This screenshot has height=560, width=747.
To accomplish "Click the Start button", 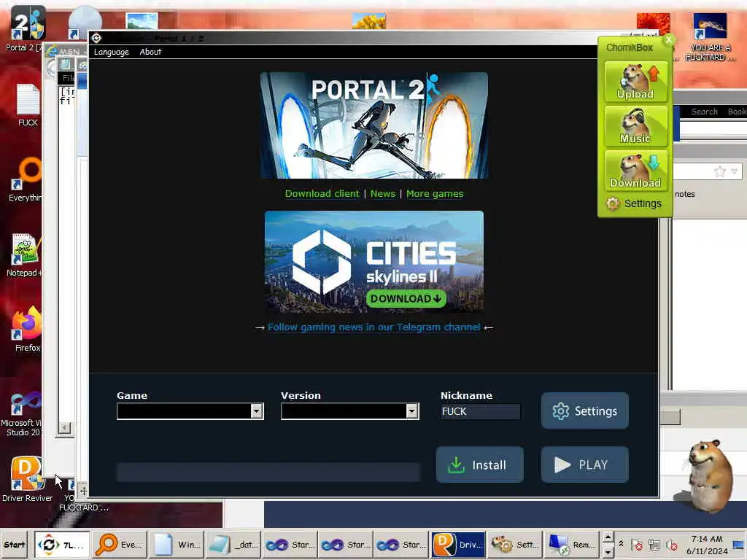I will 15,545.
